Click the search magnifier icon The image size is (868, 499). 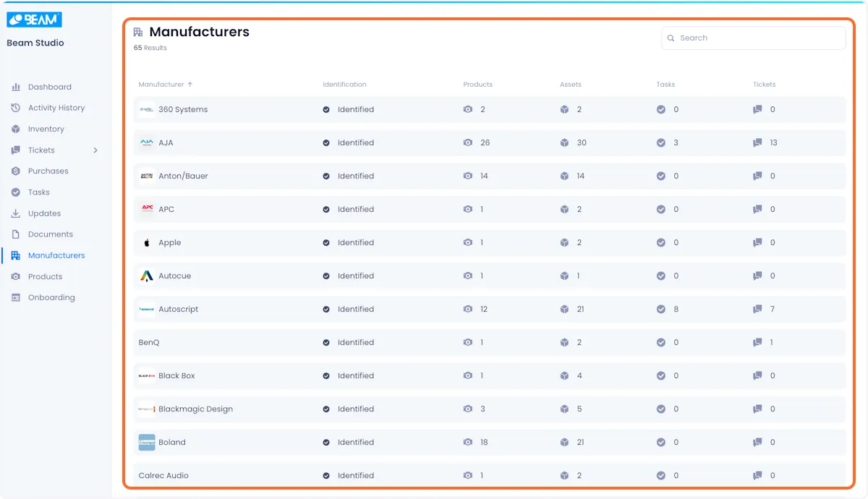(x=671, y=38)
